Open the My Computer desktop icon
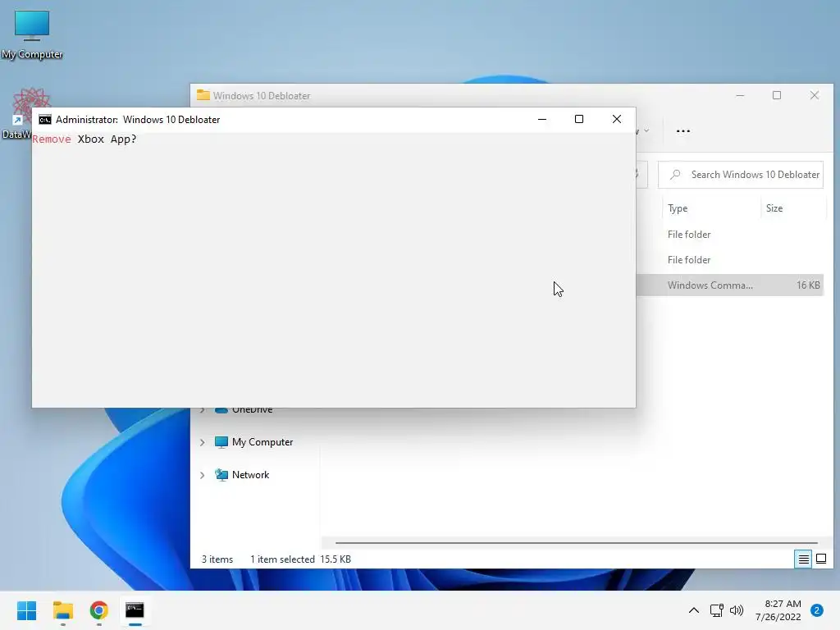The height and width of the screenshot is (630, 840). [x=32, y=34]
